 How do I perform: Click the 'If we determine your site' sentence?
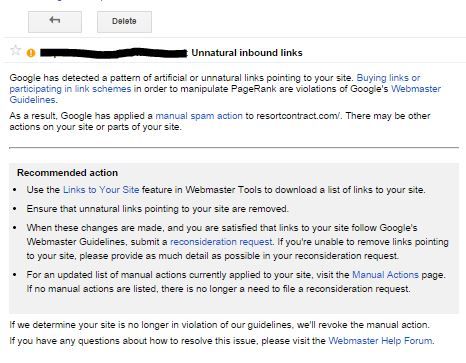(220, 325)
